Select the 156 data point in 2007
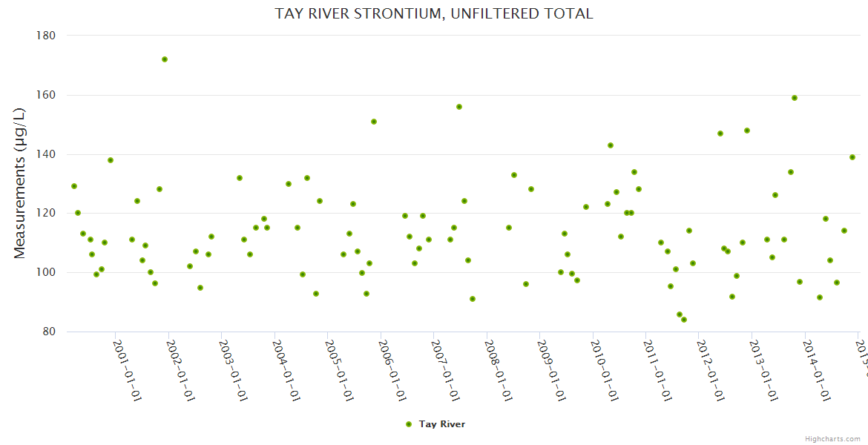868x445 pixels. (459, 107)
